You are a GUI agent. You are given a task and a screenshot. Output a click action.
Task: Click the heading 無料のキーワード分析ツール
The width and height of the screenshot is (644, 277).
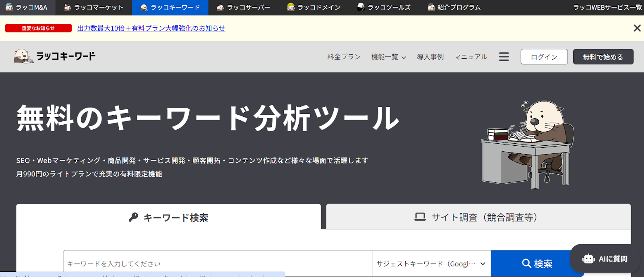point(208,118)
